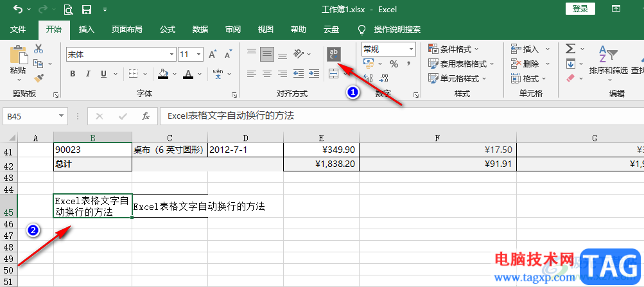
Task: Align text to the left
Action: pos(252,74)
